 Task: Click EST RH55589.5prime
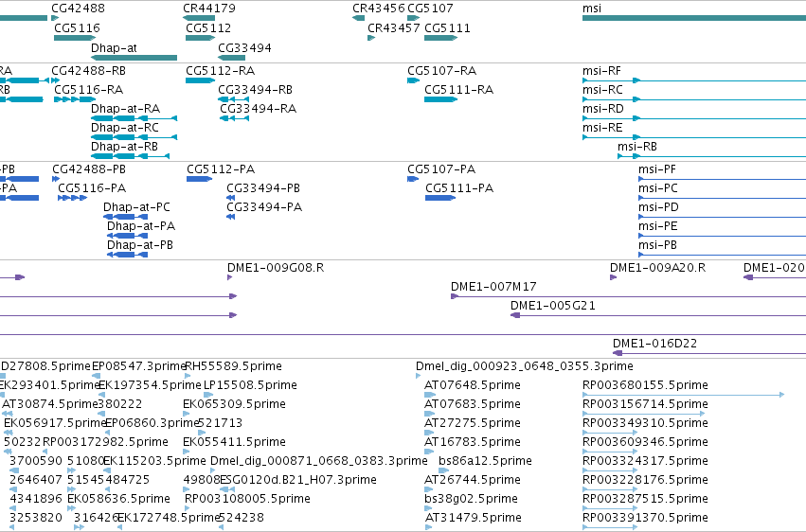click(x=188, y=376)
